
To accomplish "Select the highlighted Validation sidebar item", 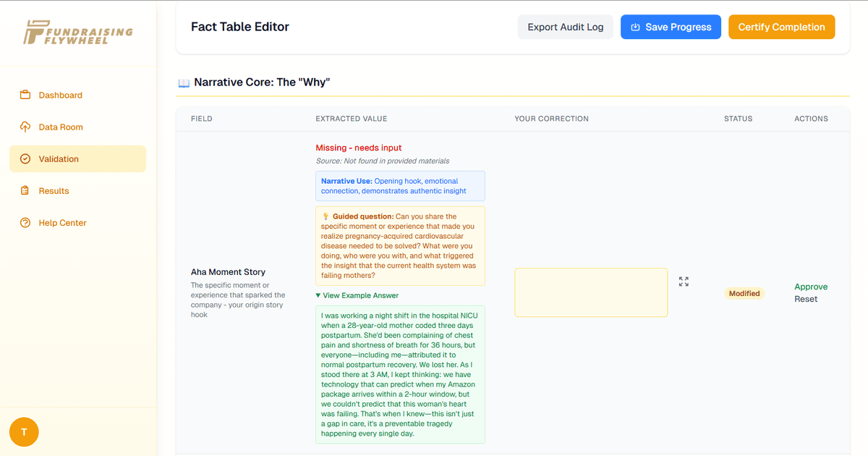I will tap(77, 159).
